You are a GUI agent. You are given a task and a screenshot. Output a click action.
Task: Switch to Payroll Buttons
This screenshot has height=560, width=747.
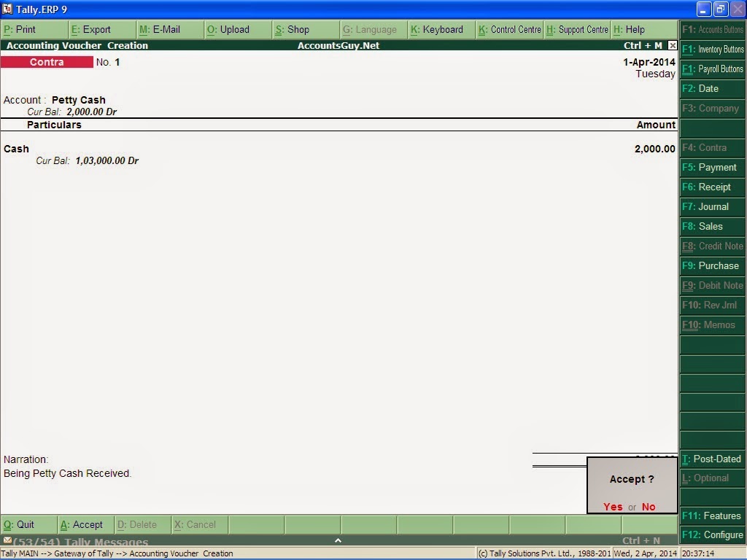point(712,69)
